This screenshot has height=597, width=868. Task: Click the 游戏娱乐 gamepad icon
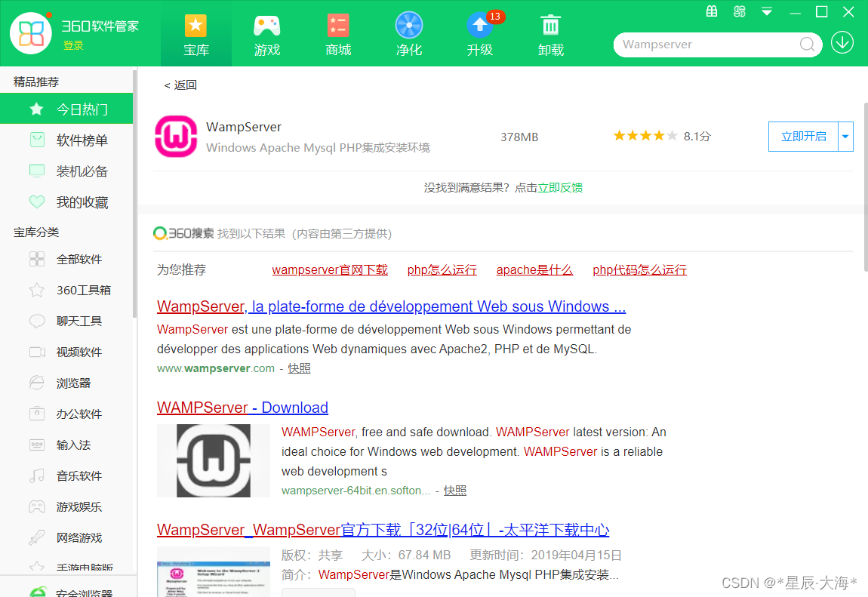[x=37, y=507]
